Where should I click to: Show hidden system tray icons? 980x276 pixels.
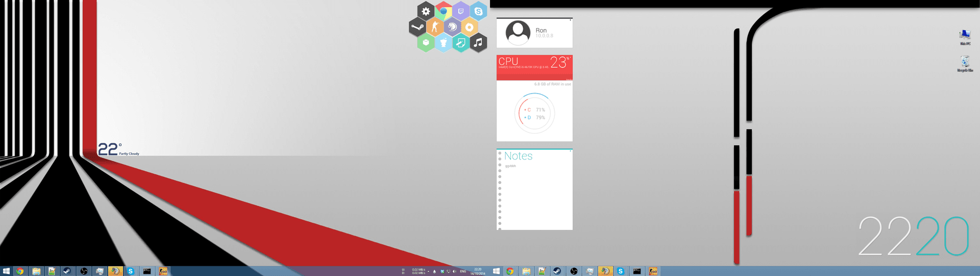pyautogui.click(x=428, y=271)
